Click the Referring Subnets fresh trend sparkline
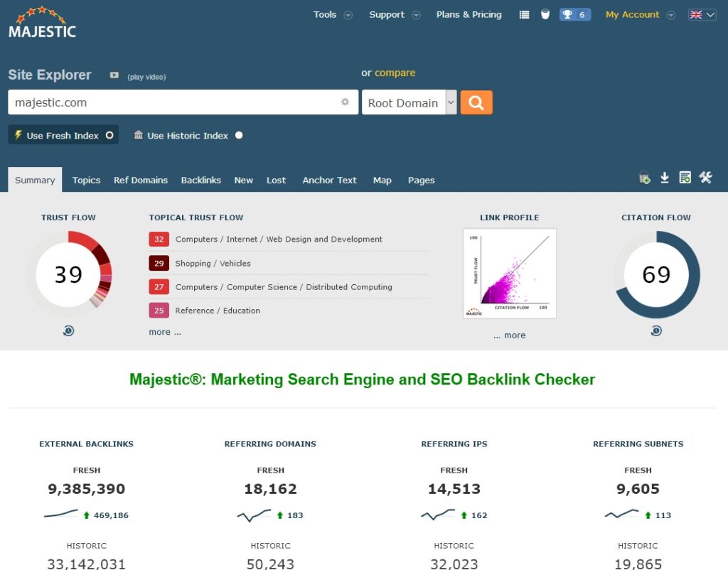The image size is (728, 570). (621, 514)
